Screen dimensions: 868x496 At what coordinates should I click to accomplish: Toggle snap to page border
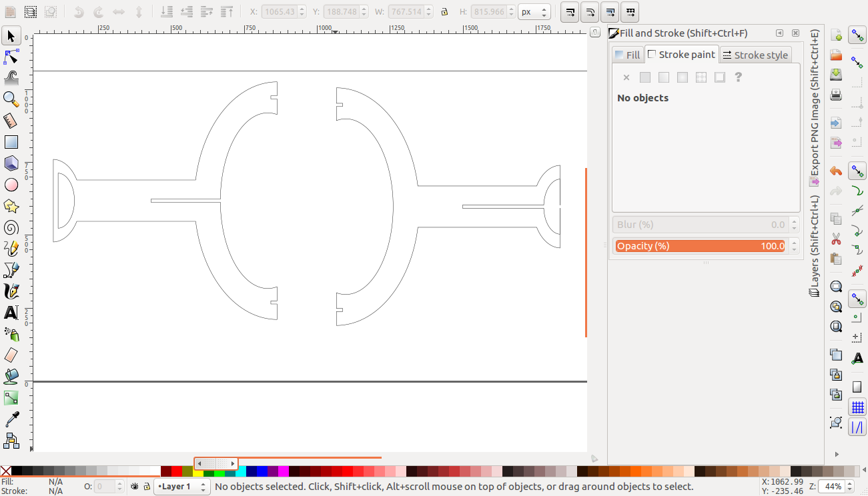(x=857, y=387)
